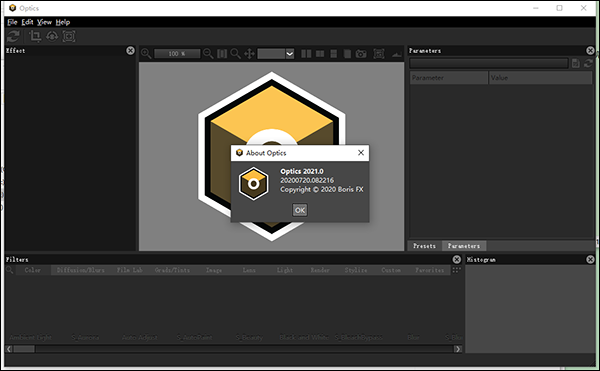Click the snapshot camera icon

click(361, 54)
